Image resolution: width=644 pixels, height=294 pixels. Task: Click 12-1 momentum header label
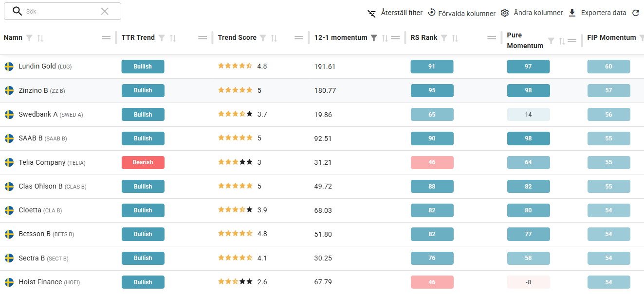341,37
